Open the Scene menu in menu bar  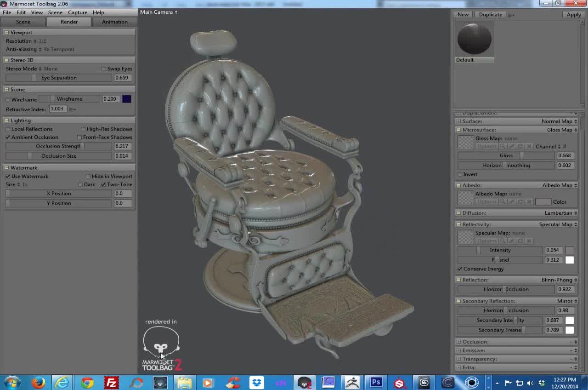[x=55, y=12]
